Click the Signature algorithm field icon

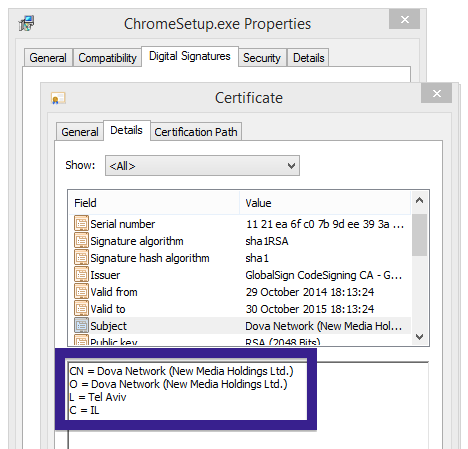[x=81, y=241]
